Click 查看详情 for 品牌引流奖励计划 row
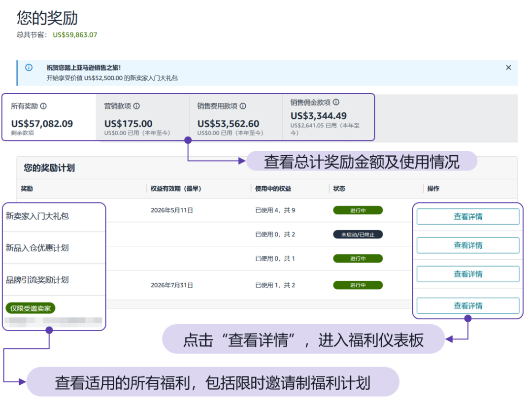Screen dimensions: 532x404 (467, 274)
